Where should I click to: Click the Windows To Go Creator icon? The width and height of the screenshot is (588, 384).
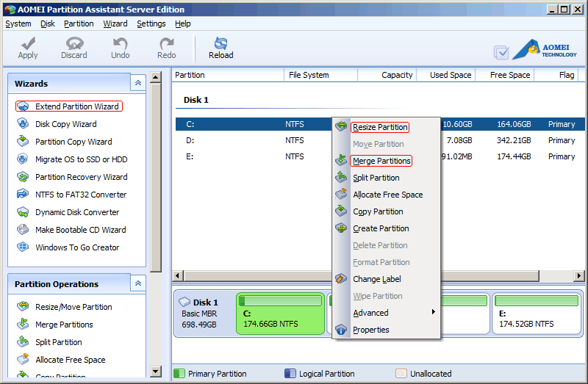click(x=23, y=247)
